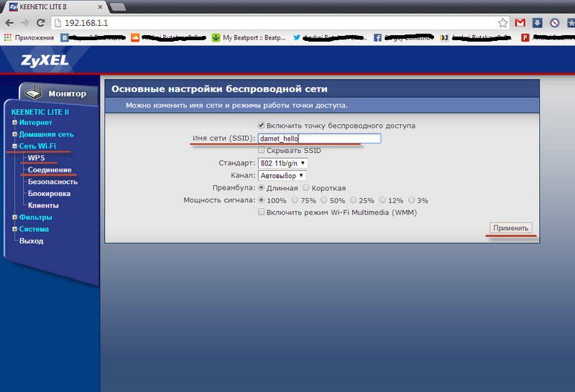Open the Клиенты menu item

[x=43, y=205]
